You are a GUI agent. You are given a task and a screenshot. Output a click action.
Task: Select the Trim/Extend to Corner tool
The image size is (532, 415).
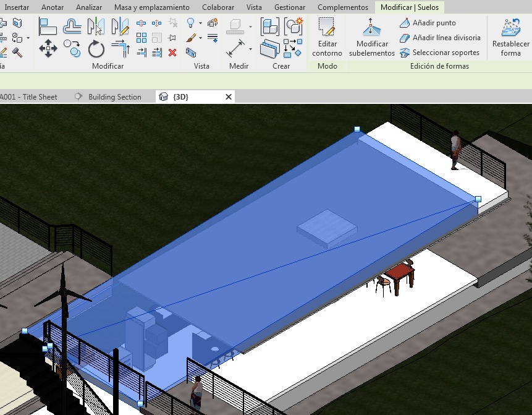(x=120, y=49)
